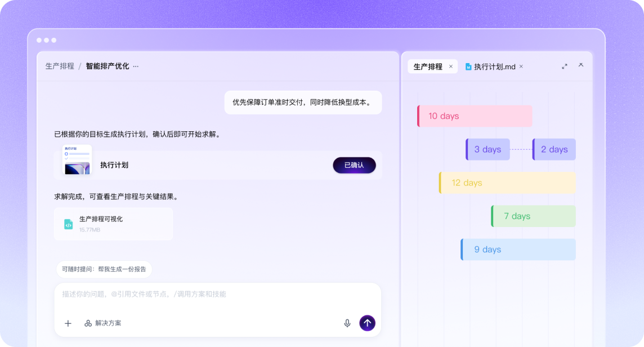This screenshot has height=347, width=644.
Task: Select the yellow 12 days Gantt bar
Action: pos(507,183)
